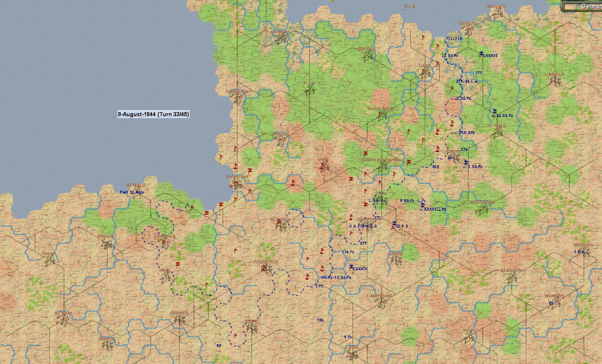The height and width of the screenshot is (364, 602).
Task: Click the Ducey town icon
Action: pyautogui.click(x=50, y=261)
